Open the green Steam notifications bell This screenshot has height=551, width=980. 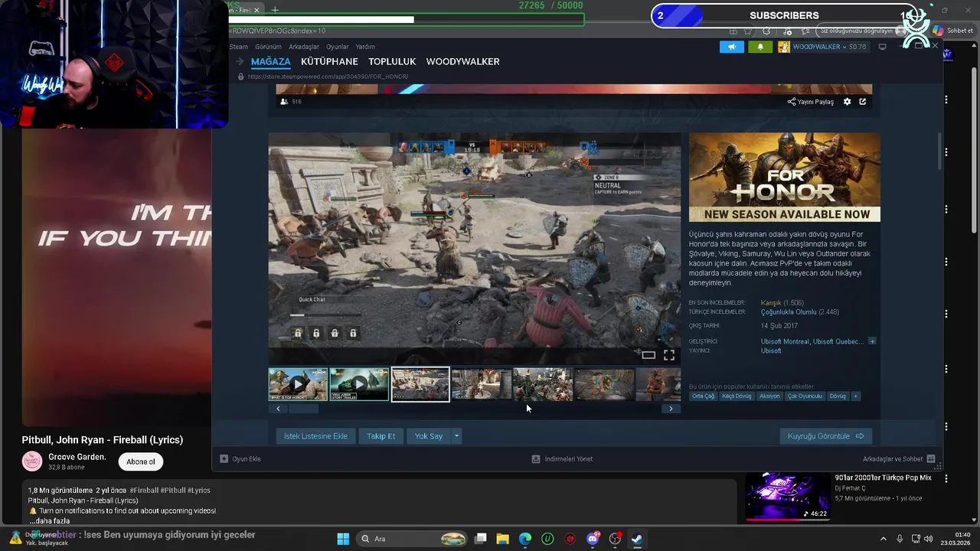pyautogui.click(x=760, y=47)
